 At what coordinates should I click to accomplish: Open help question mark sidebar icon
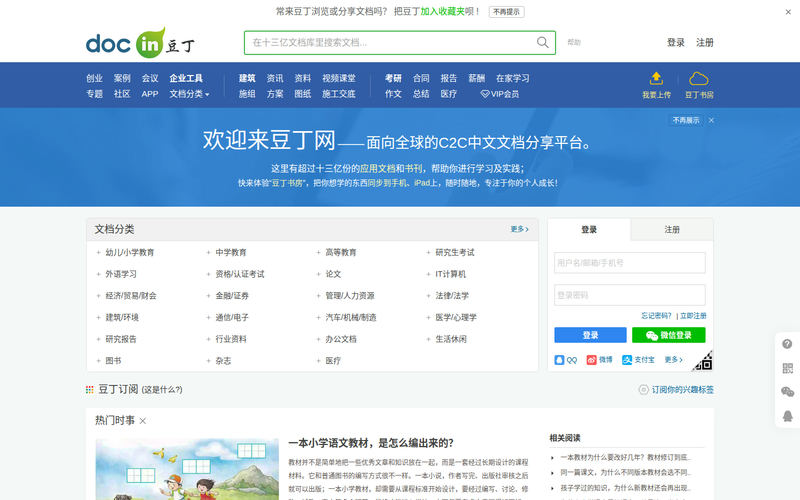tap(787, 344)
